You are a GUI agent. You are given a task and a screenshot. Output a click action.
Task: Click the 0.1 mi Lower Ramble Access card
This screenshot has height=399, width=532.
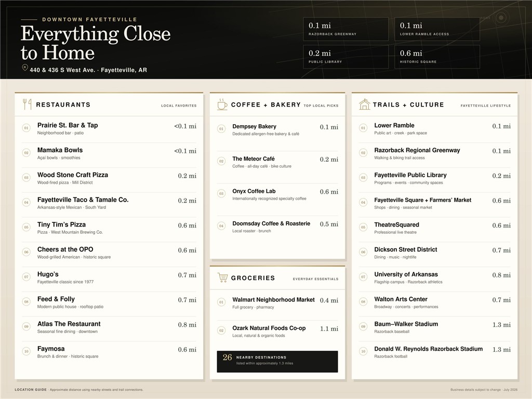pos(437,29)
